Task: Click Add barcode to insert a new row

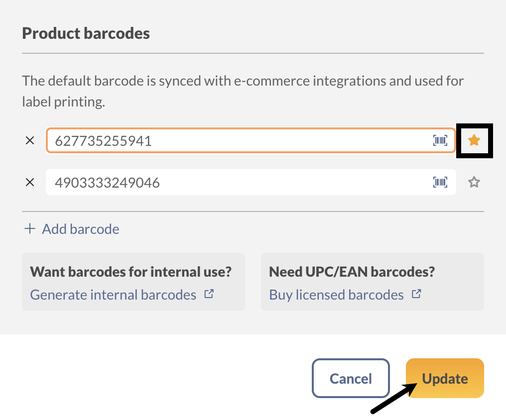Action: (x=80, y=228)
